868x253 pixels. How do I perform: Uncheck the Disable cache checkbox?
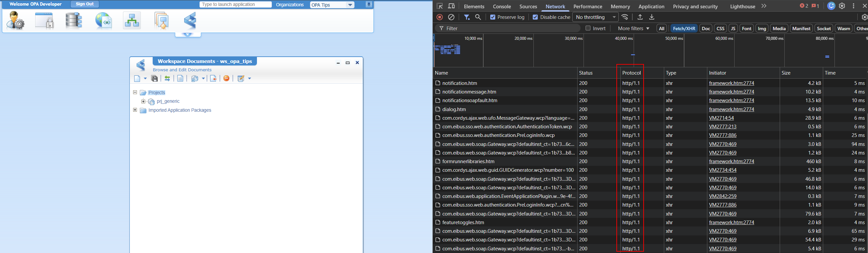point(535,17)
